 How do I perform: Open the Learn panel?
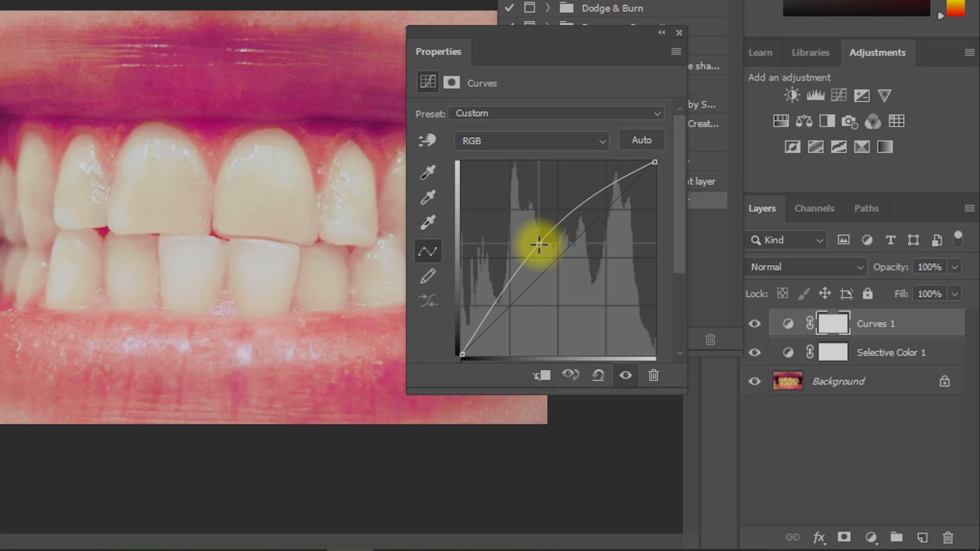[x=761, y=53]
